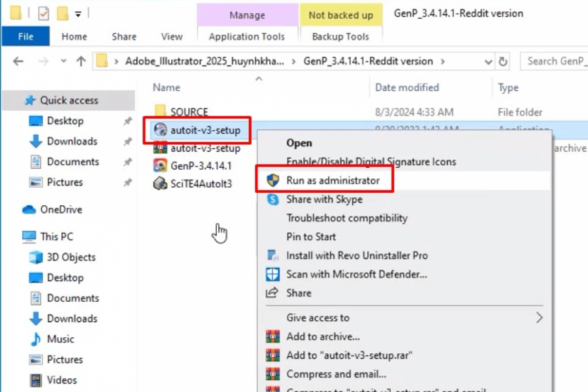Click the GenP-3.4.14.1 application icon
Viewport: 588px width, 392px height.
tap(160, 166)
